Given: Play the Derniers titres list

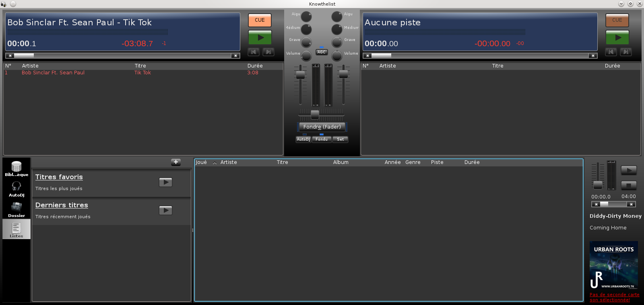Looking at the screenshot, I should (165, 210).
